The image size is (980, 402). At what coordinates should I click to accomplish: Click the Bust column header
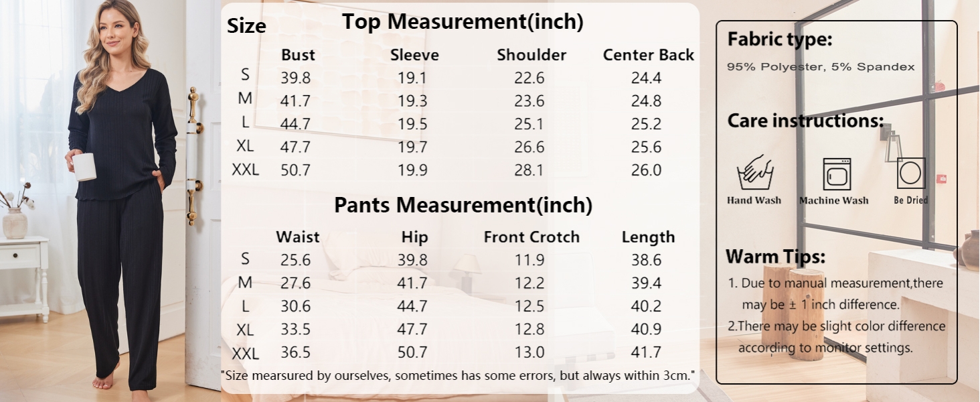(298, 55)
